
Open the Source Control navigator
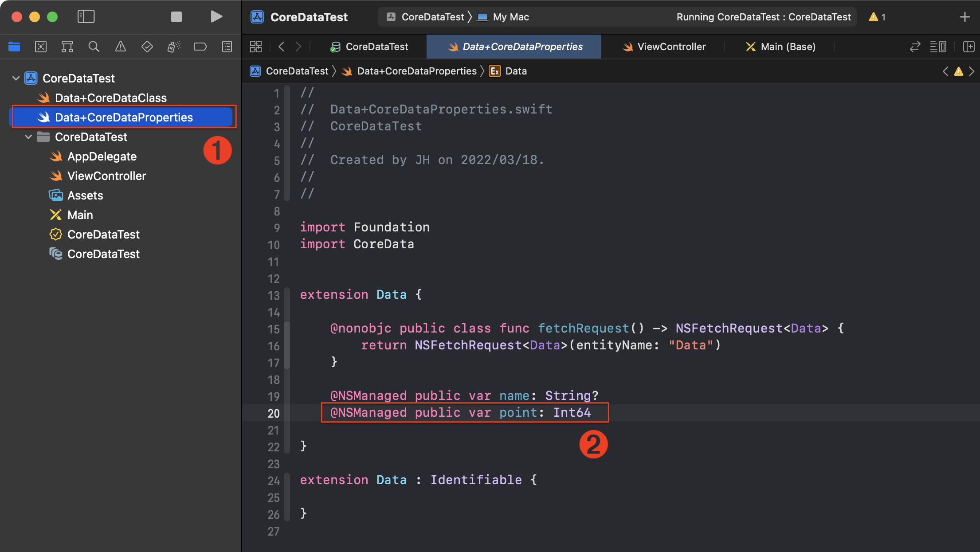tap(41, 47)
